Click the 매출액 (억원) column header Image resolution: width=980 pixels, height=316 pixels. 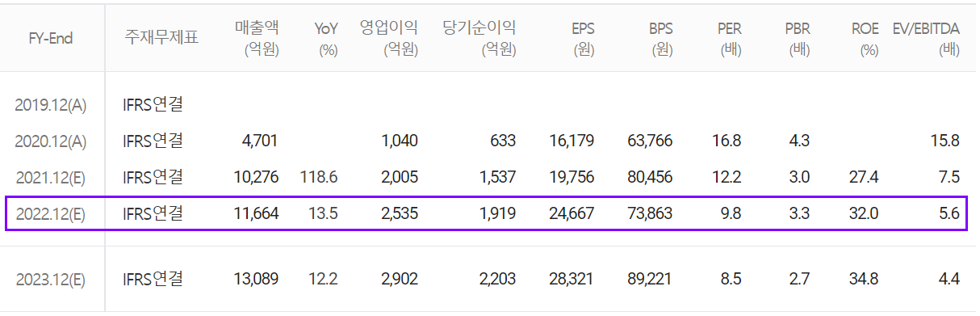coord(257,38)
